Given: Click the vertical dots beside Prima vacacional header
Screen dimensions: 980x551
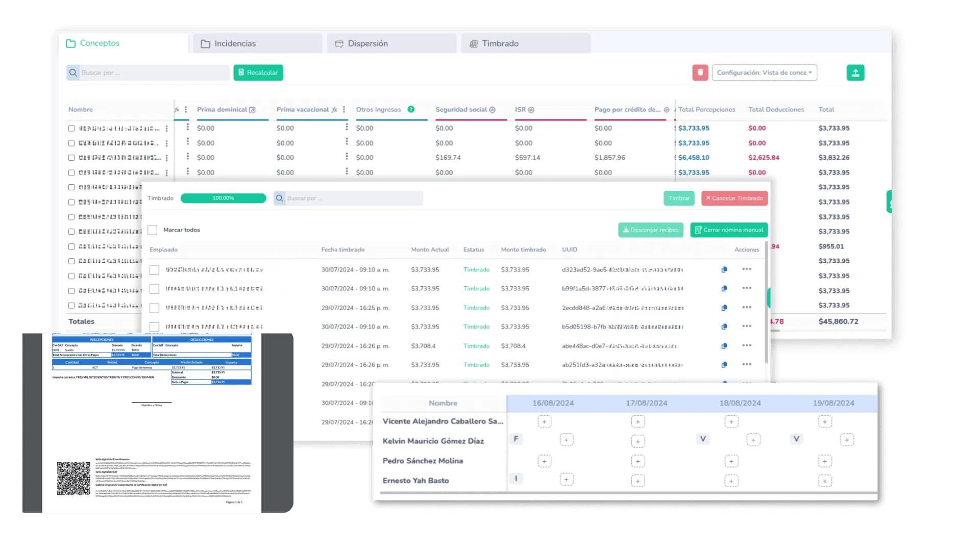Looking at the screenshot, I should coord(344,109).
